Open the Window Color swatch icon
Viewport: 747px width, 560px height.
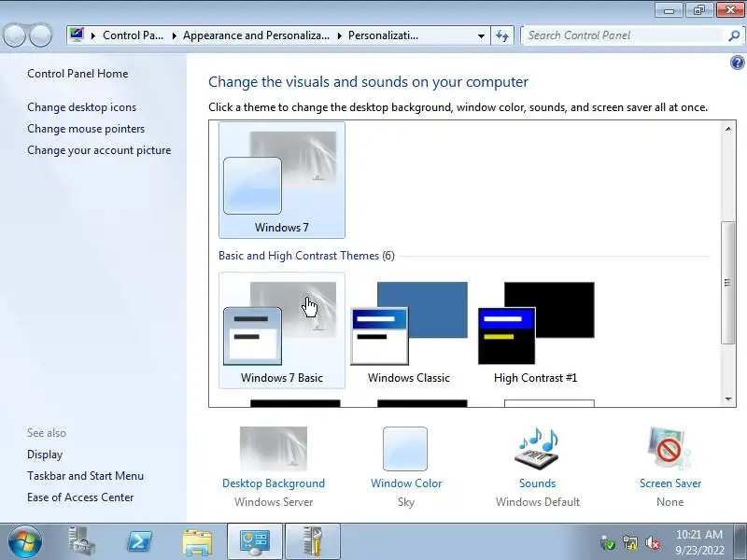(405, 449)
